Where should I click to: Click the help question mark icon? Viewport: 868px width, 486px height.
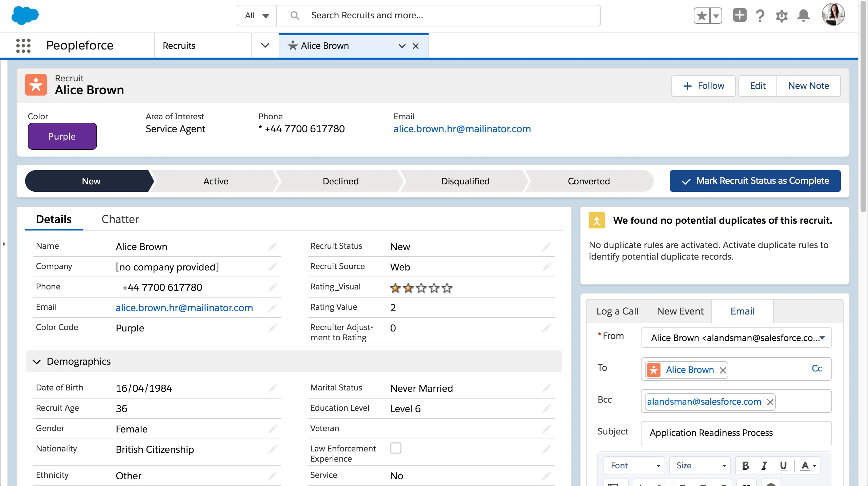tap(760, 16)
